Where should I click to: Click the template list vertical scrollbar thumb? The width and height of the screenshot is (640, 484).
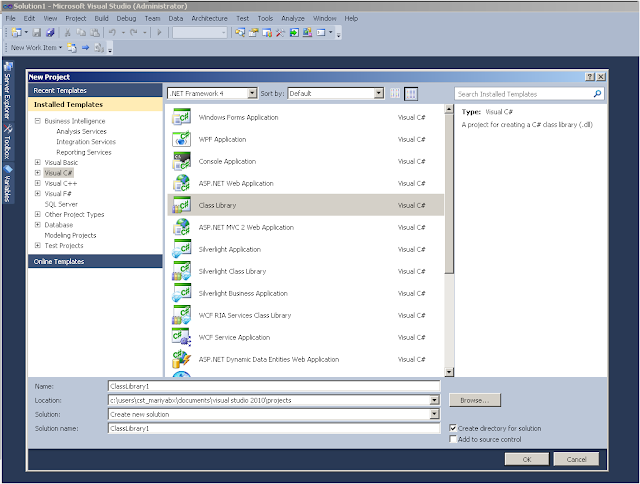(449, 194)
